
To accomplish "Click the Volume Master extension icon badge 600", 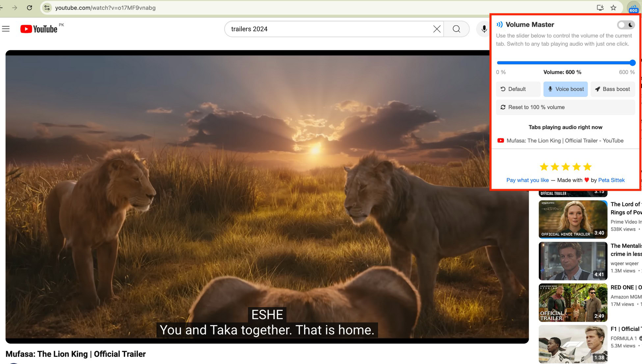I will [633, 8].
